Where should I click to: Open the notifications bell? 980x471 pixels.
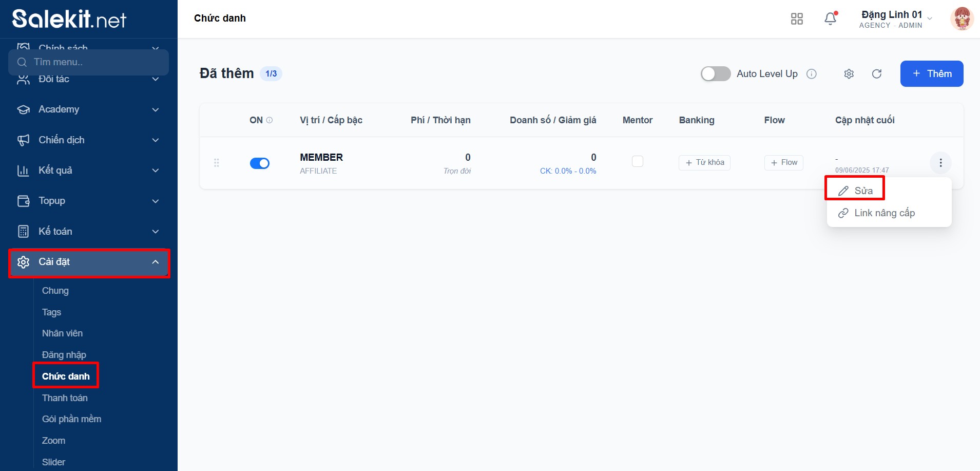830,19
